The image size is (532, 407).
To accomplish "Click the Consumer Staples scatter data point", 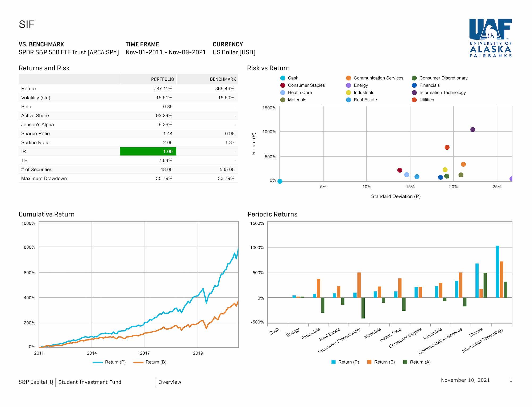I will point(400,170).
